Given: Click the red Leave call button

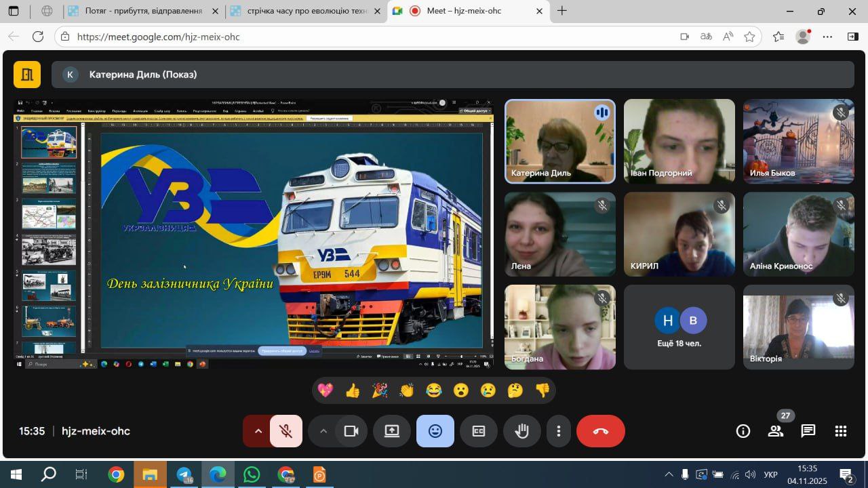Looking at the screenshot, I should [x=600, y=431].
